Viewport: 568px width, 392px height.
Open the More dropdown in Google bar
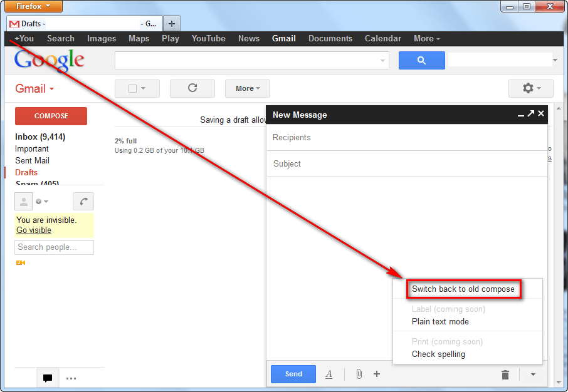coord(427,38)
